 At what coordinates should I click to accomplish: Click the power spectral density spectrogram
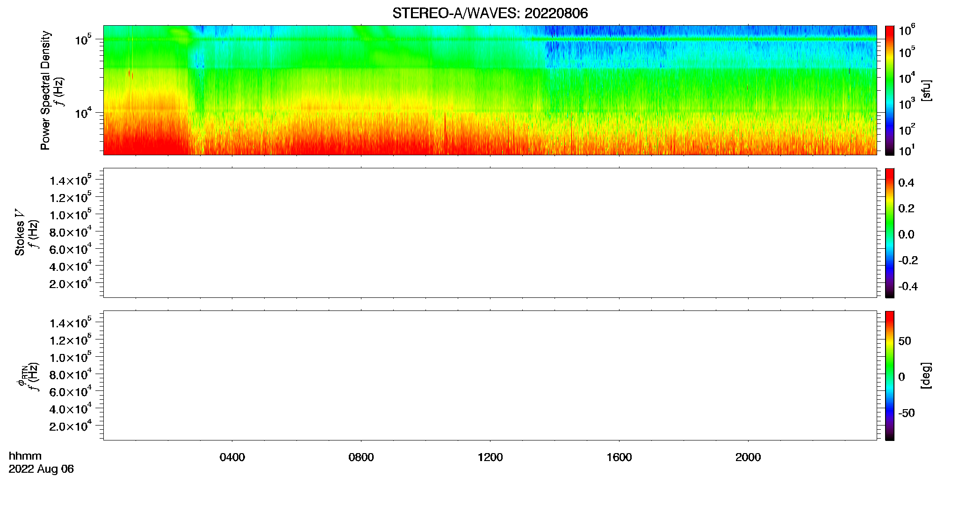(490, 90)
